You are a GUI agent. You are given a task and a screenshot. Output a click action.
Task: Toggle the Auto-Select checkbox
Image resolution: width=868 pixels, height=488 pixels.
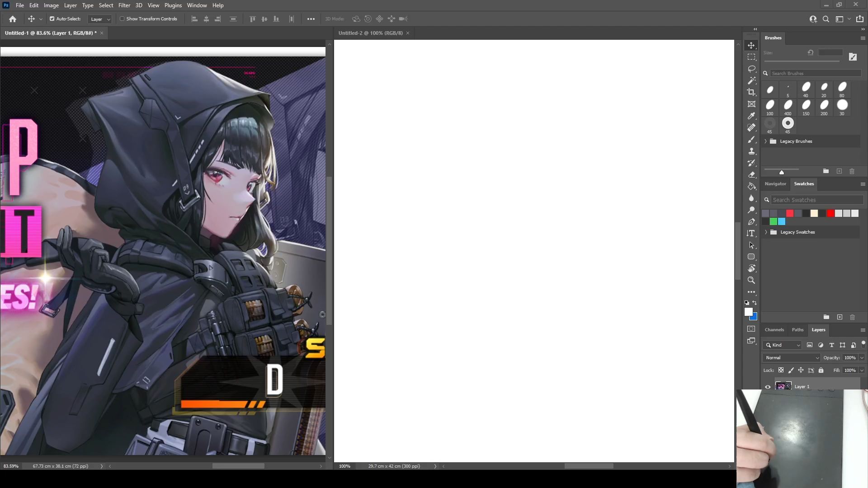(52, 19)
